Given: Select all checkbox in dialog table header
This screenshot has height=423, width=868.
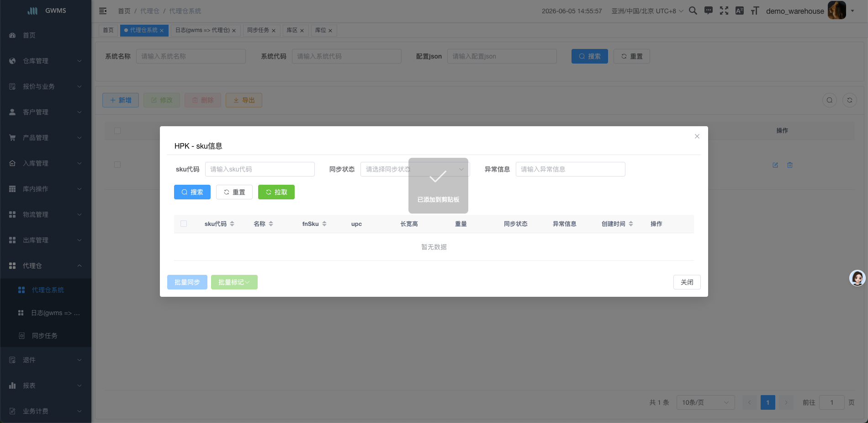Looking at the screenshot, I should click(x=184, y=224).
